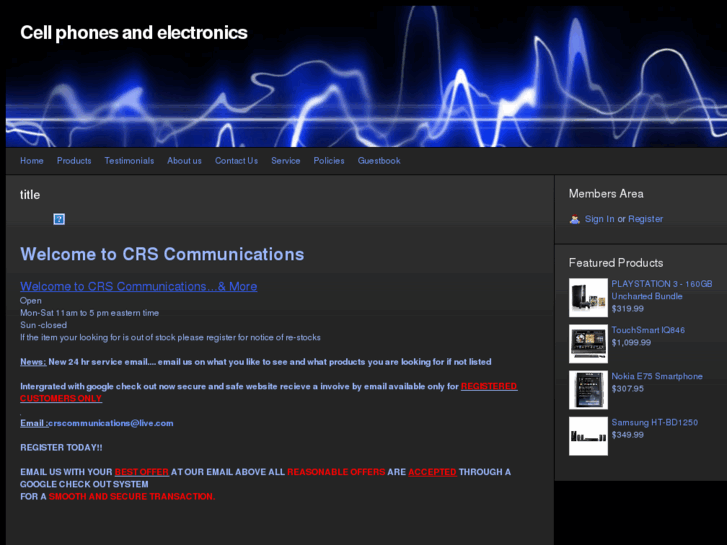Screen dimensions: 727x545
Task: Open PLAYSTATION 3 - 160GB Uncharted Bundle link
Action: pyautogui.click(x=662, y=290)
